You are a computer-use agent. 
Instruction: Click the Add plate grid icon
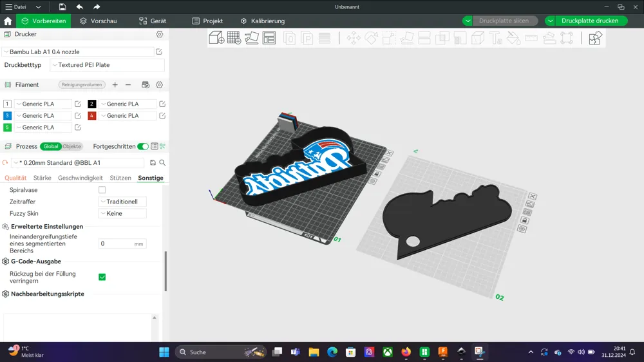[234, 38]
